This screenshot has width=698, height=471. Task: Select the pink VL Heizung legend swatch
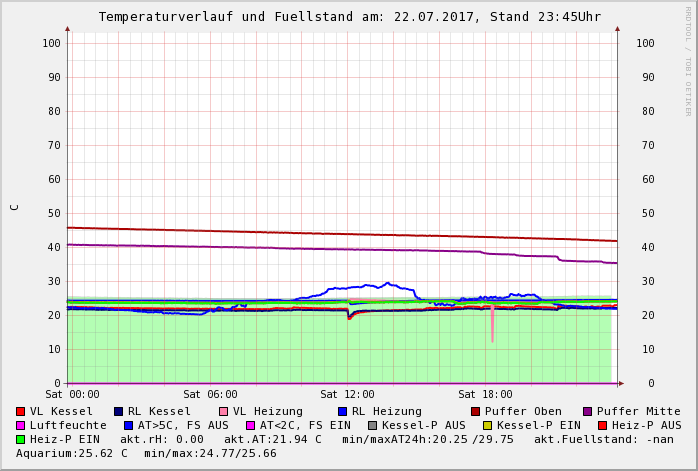[223, 412]
